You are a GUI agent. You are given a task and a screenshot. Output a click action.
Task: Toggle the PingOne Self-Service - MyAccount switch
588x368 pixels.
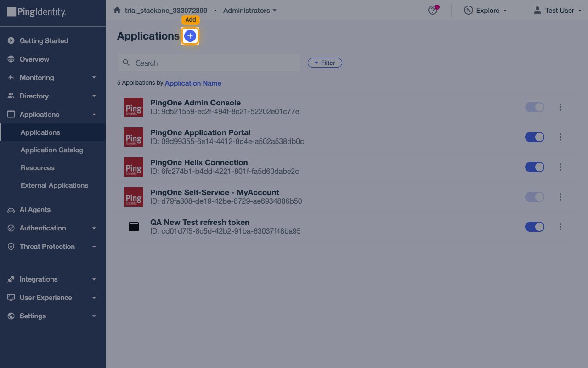click(535, 197)
